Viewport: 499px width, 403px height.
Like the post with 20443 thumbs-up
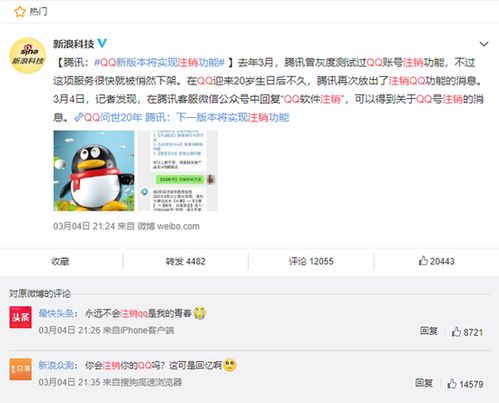coord(436,261)
